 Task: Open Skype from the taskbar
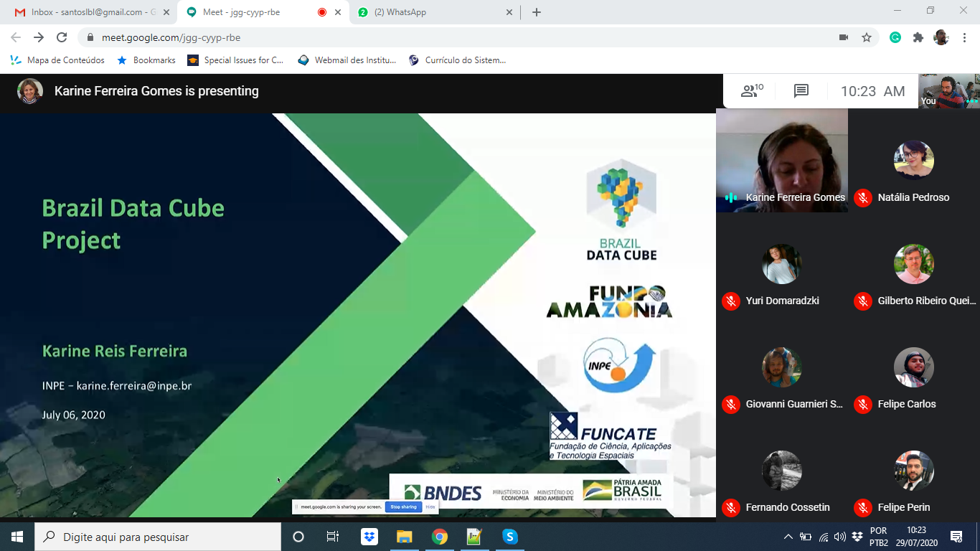click(x=510, y=537)
